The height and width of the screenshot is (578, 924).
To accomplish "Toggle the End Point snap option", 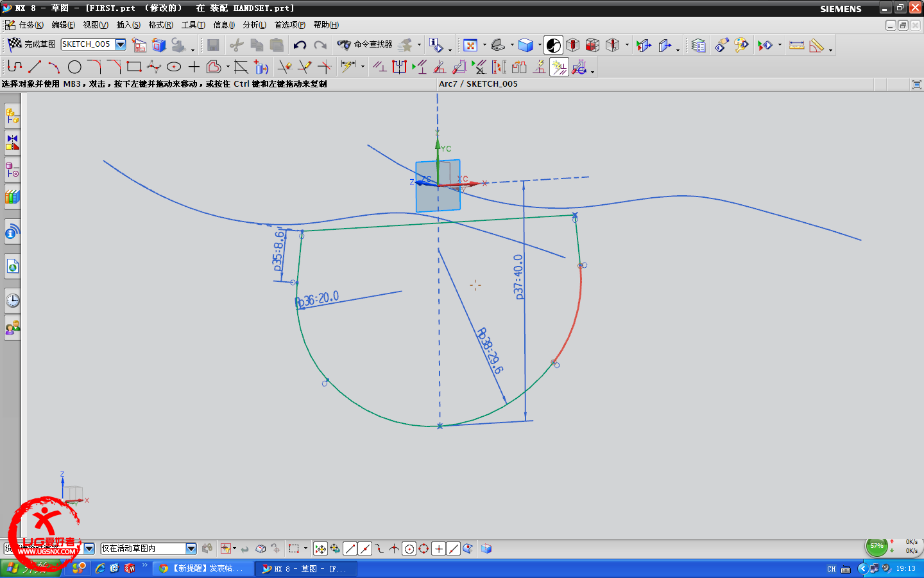I will pyautogui.click(x=350, y=548).
